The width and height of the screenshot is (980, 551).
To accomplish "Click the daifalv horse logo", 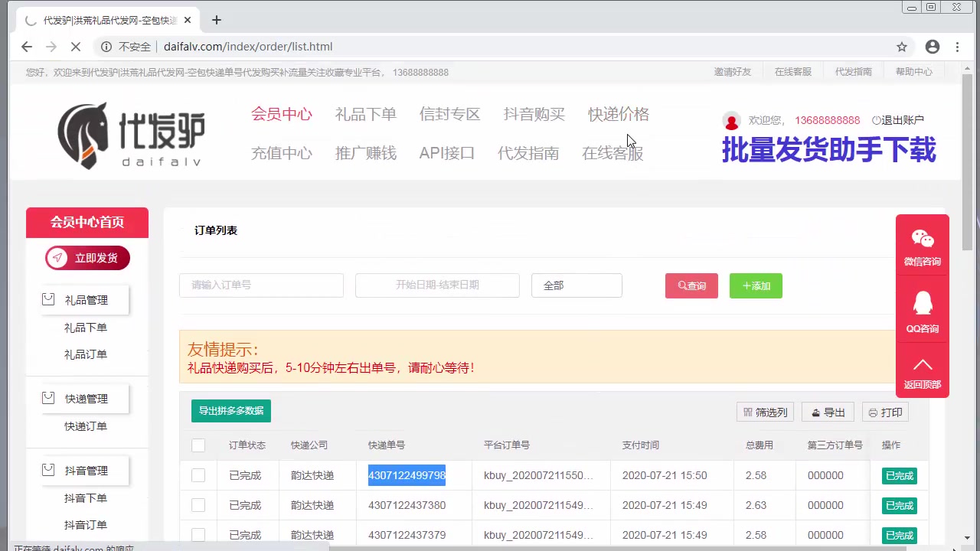I will pyautogui.click(x=130, y=135).
